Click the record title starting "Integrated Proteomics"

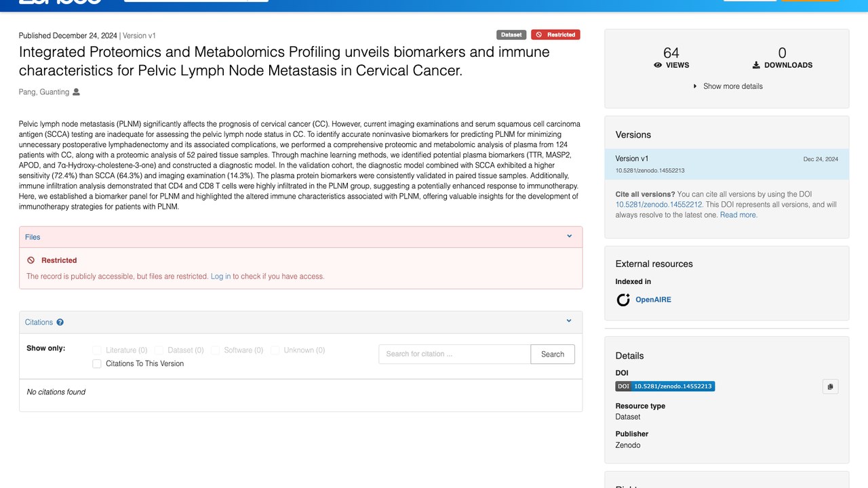(284, 61)
